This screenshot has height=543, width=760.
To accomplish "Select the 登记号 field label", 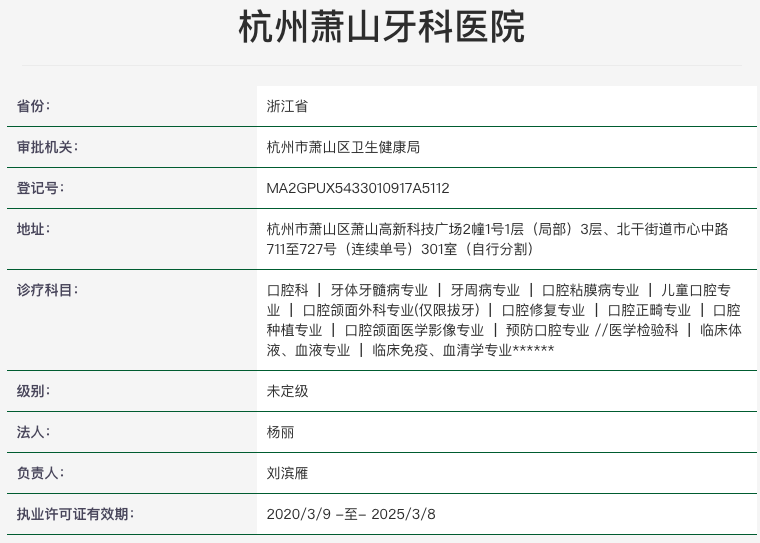I will click(40, 188).
